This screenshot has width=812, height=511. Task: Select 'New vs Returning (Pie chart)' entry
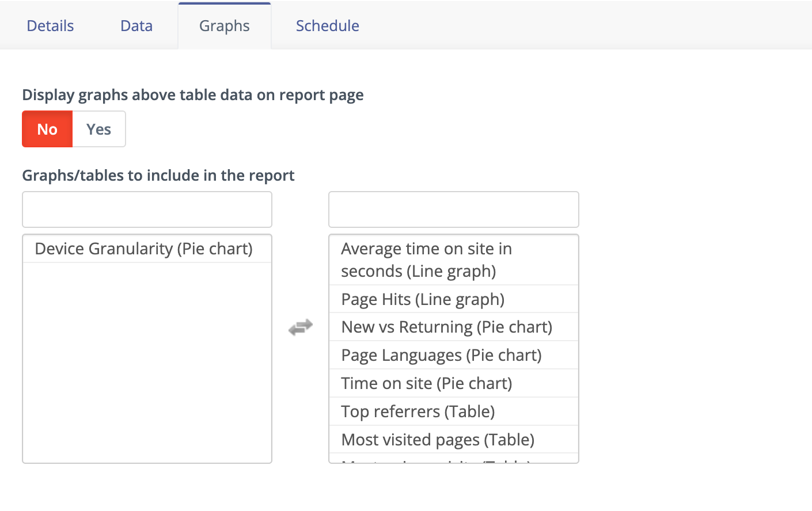[x=447, y=326]
